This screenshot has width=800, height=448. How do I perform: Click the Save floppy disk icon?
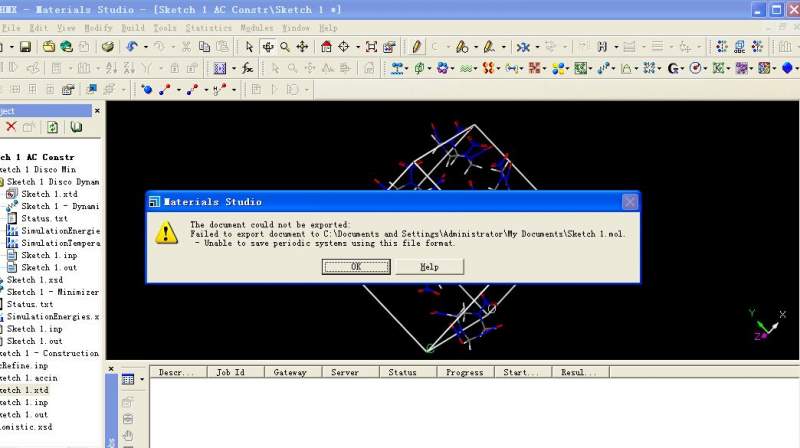point(25,47)
